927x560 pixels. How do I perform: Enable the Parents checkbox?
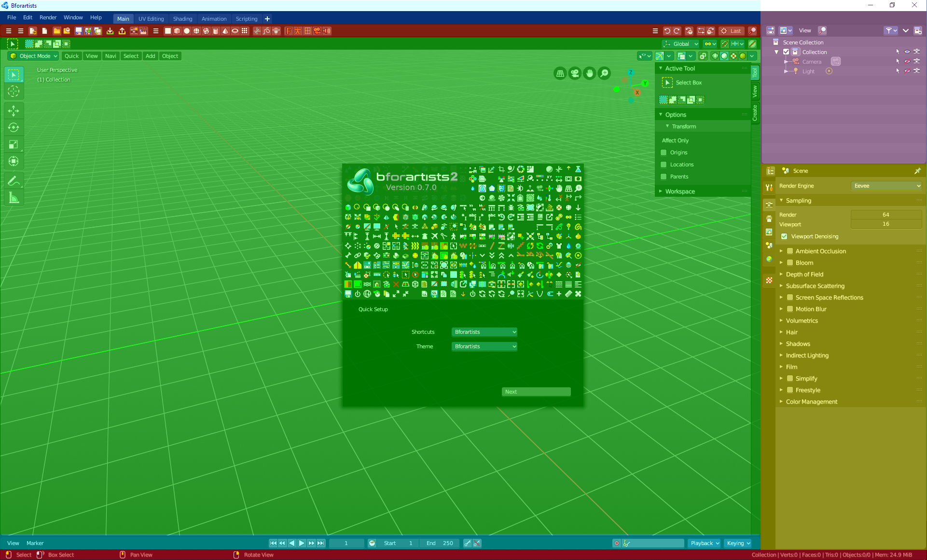tap(664, 177)
